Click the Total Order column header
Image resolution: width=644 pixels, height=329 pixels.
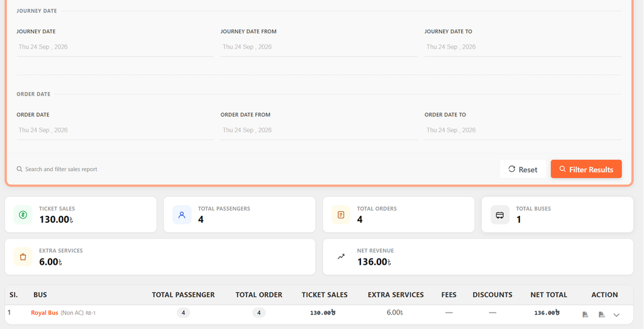tap(258, 295)
